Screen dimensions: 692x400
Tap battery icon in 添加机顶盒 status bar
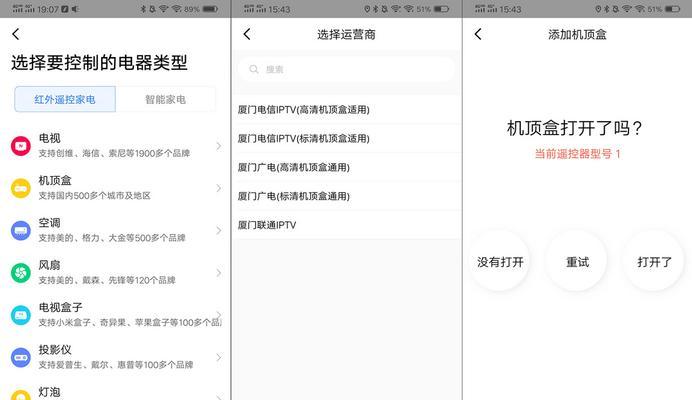tap(673, 9)
